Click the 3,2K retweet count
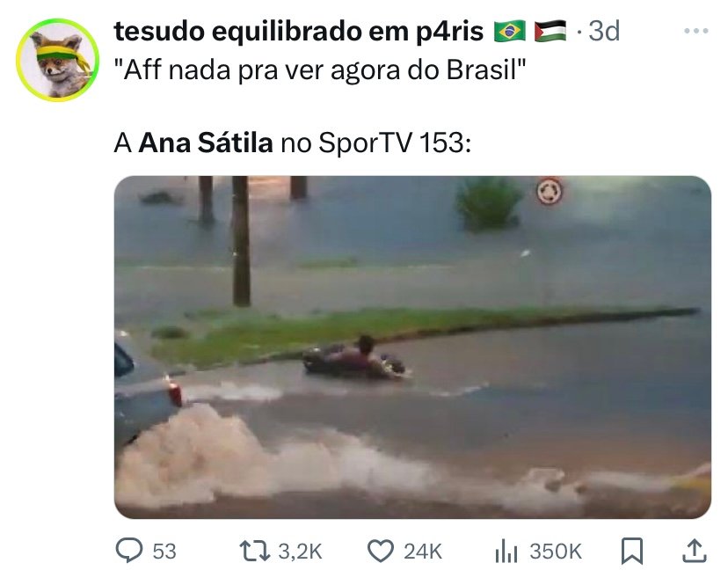The height and width of the screenshot is (585, 728). click(x=300, y=552)
